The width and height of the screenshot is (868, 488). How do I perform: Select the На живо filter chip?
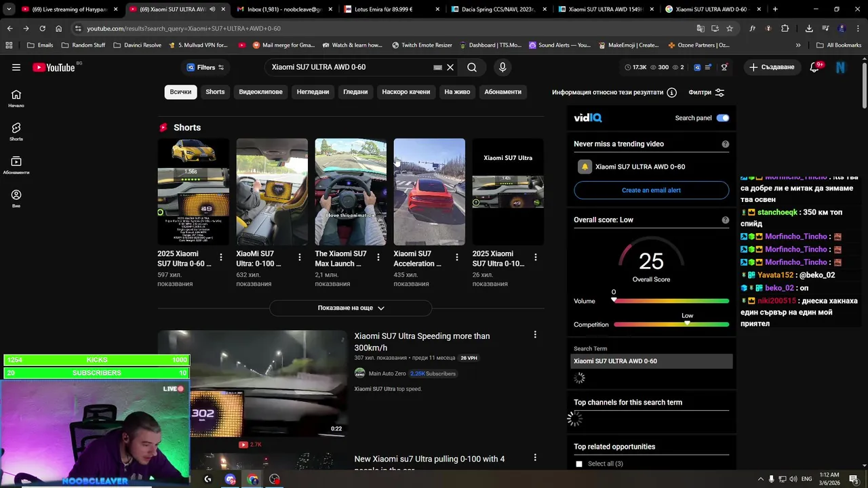click(457, 91)
